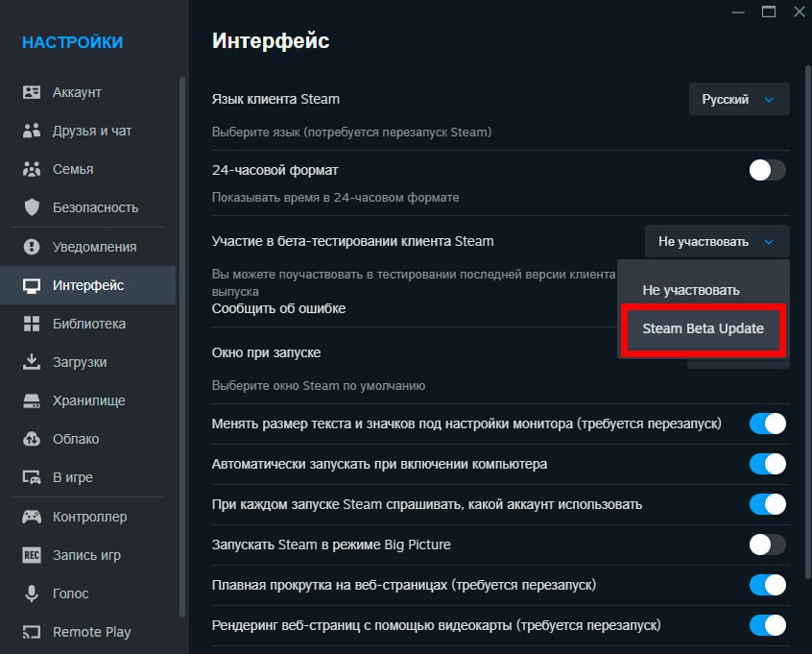
Task: Enable launching Steam in Big Picture mode
Action: coord(768,545)
